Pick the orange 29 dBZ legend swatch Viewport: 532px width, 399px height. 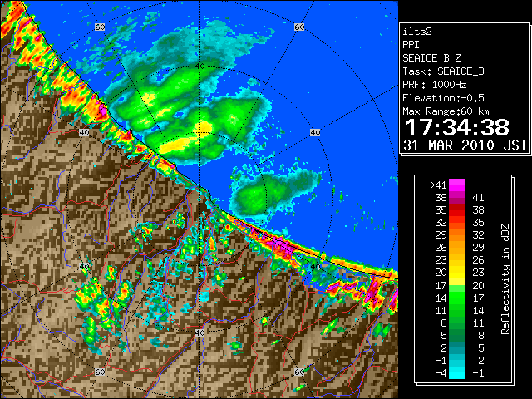[457, 235]
